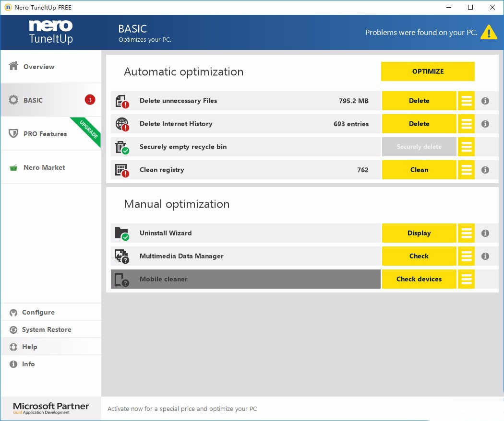Click the Securely delete button
504x421 pixels.
pyautogui.click(x=419, y=147)
